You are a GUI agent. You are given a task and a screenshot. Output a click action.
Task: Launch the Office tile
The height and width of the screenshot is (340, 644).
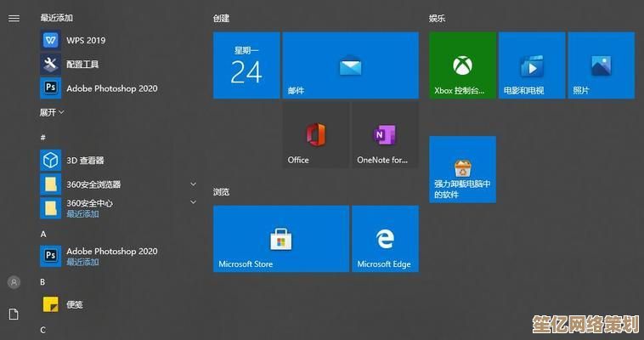(315, 135)
